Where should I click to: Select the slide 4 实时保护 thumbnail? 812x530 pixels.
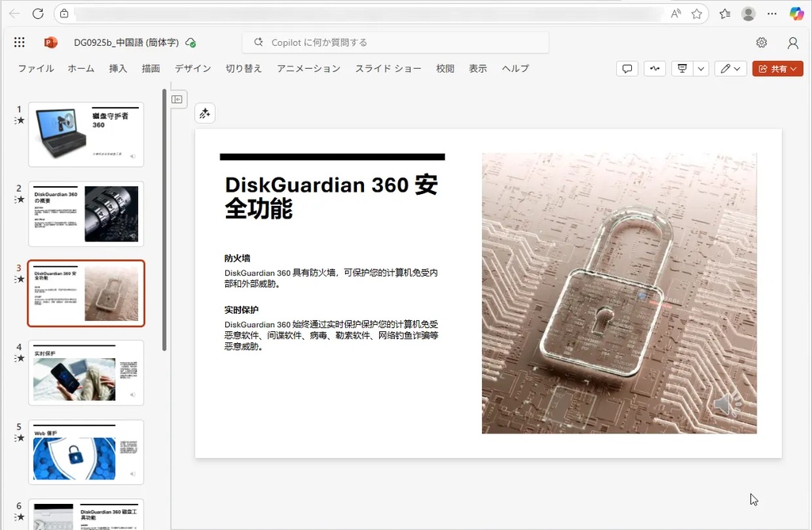pyautogui.click(x=86, y=372)
